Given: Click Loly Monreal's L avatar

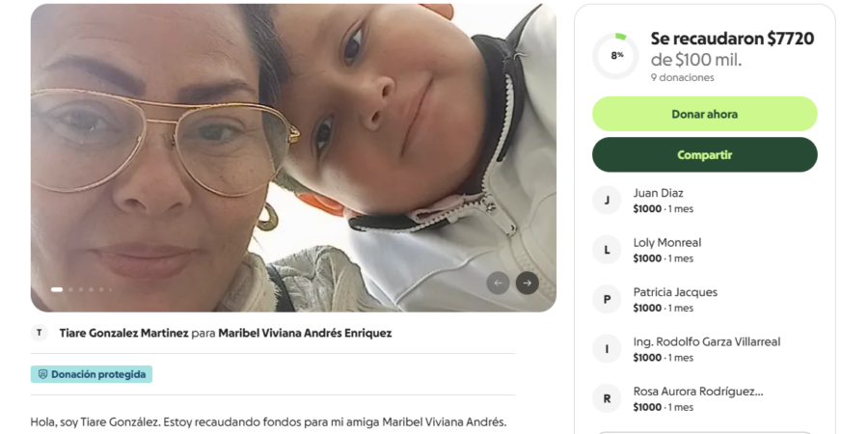Looking at the screenshot, I should click(607, 250).
